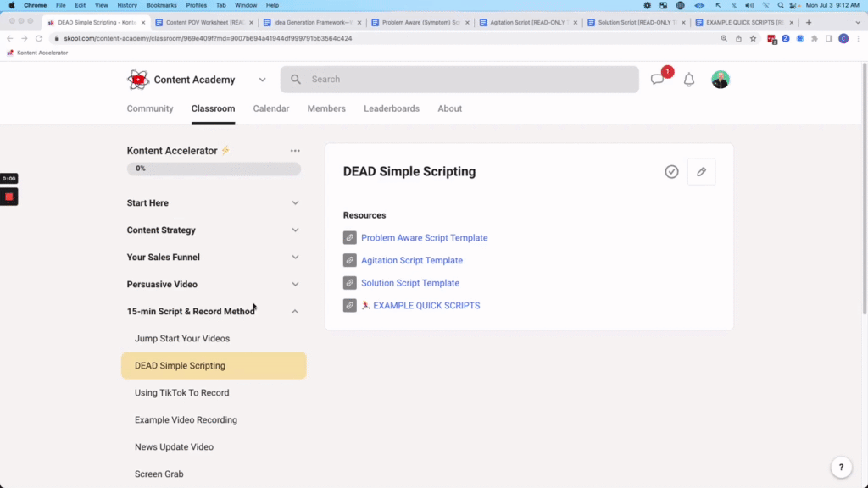Click the page vertical scrollbar
The width and height of the screenshot is (868, 488).
[864, 189]
